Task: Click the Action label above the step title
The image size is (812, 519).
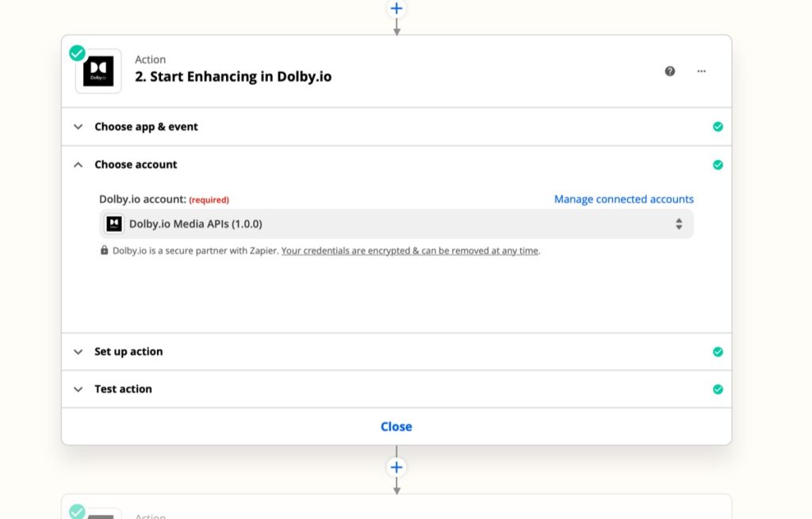Action: coord(150,59)
